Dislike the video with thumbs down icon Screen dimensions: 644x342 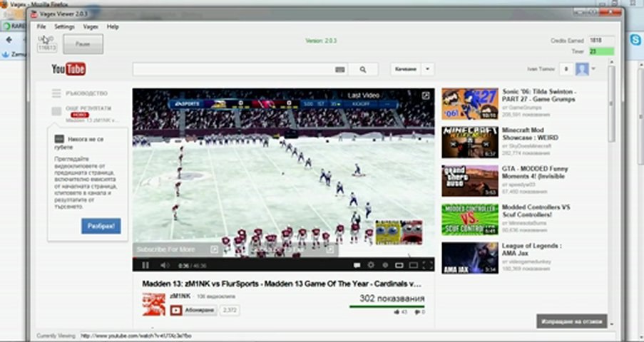pyautogui.click(x=417, y=313)
